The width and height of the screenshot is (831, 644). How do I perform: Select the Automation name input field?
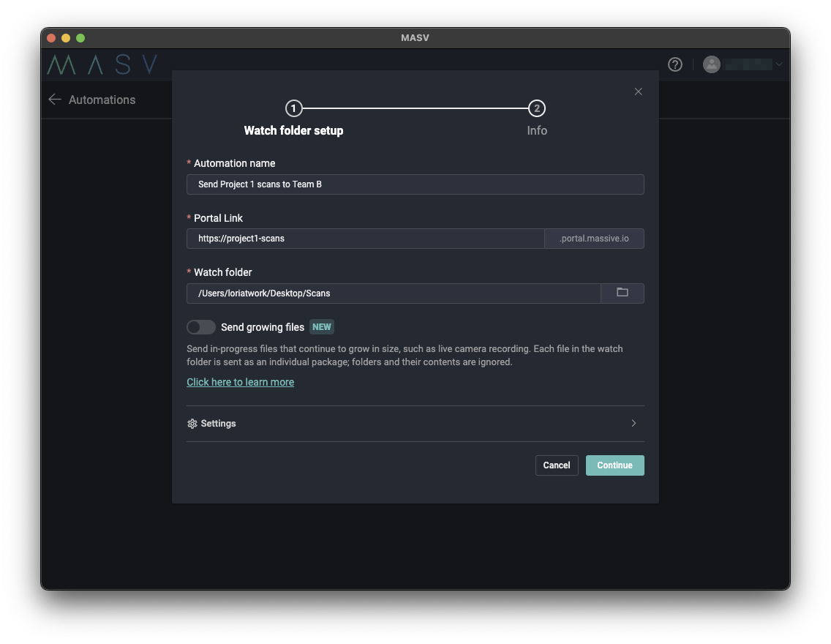click(x=415, y=184)
